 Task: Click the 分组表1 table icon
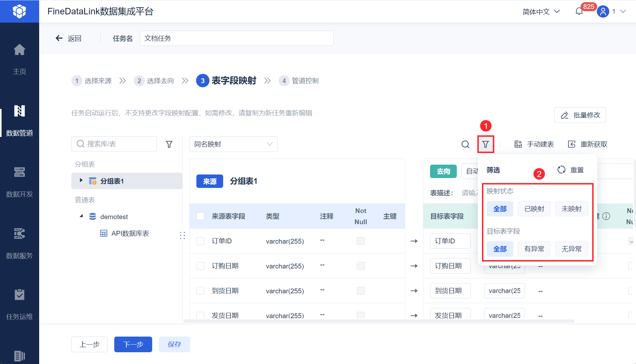[x=93, y=181]
